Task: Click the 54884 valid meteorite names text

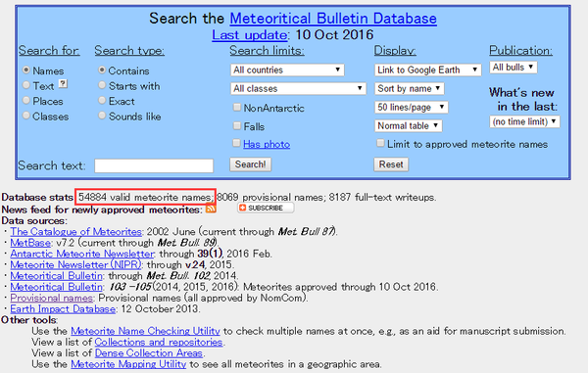Action: point(145,197)
